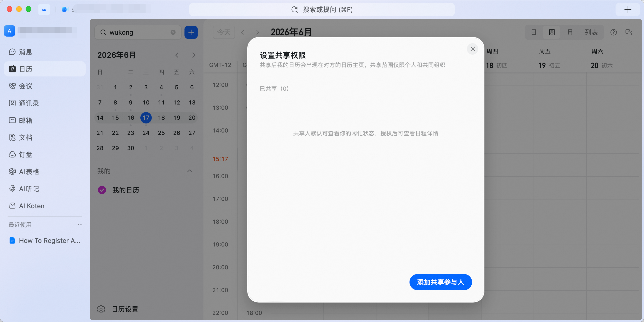This screenshot has width=644, height=322.
Task: Go to previous week in main calendar
Action: (243, 32)
